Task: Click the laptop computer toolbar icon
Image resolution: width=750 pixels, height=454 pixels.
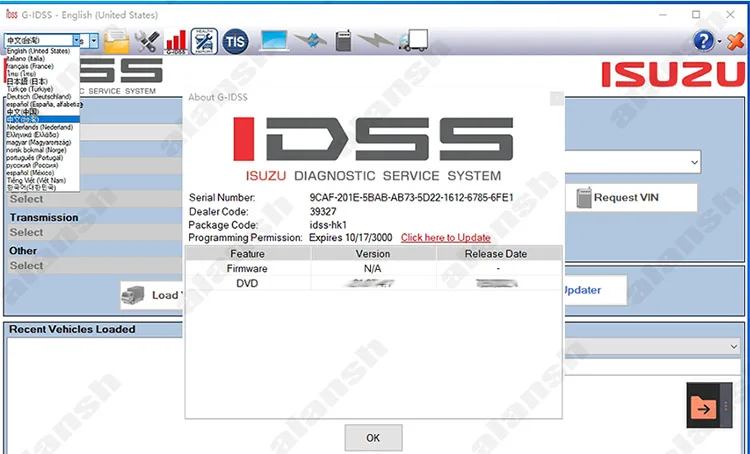Action: pos(274,41)
